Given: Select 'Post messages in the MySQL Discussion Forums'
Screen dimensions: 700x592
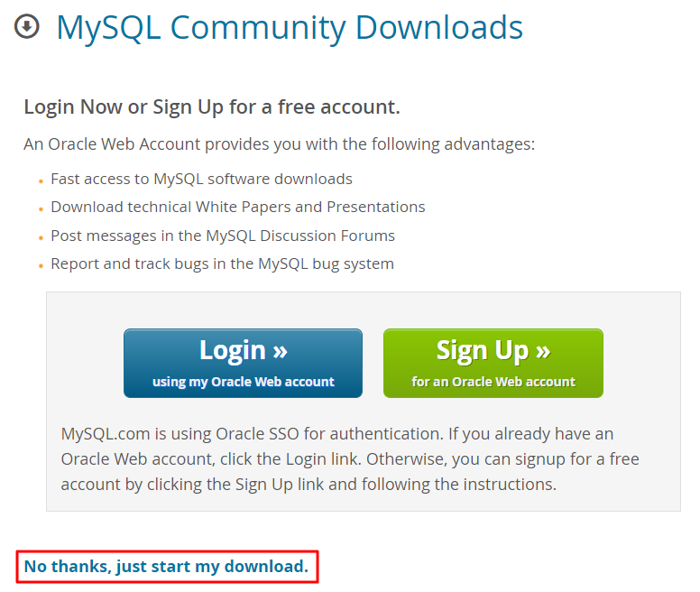Looking at the screenshot, I should point(223,236).
